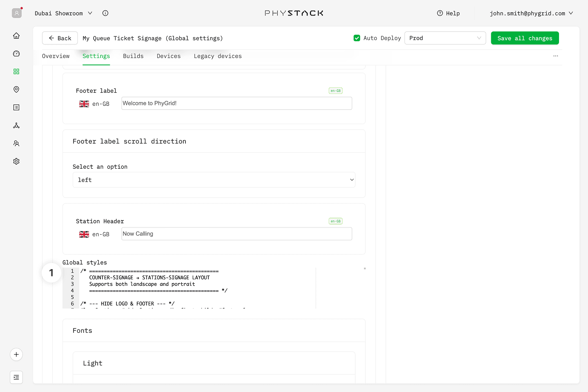Click the info icon beside Dubai Showroom

tap(105, 13)
